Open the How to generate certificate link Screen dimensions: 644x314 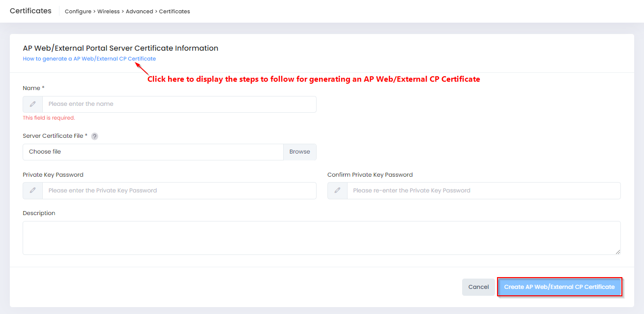tap(89, 59)
